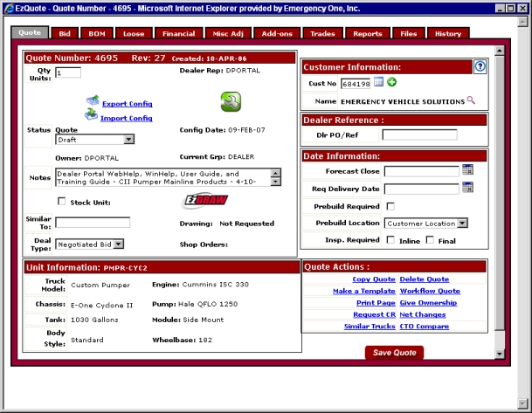Open the Customer Information help icon
Image resolution: width=532 pixels, height=413 pixels.
[480, 66]
